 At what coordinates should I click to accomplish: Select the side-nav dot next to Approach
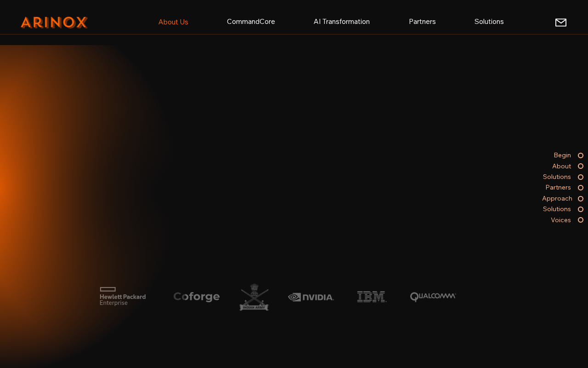(581, 199)
